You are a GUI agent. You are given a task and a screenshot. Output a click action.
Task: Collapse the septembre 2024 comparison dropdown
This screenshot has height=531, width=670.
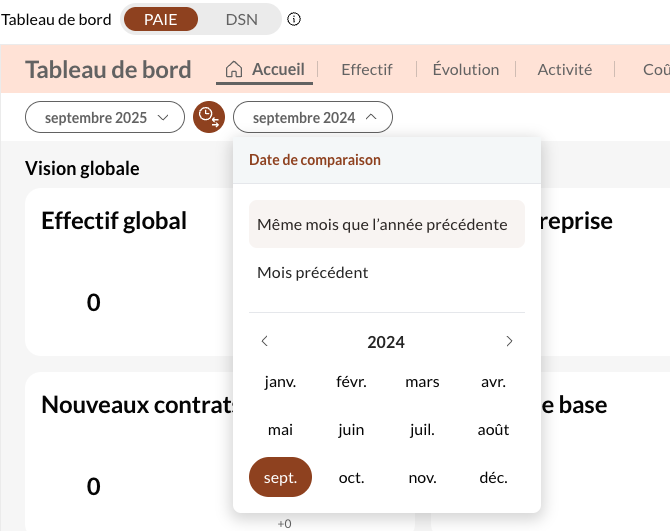[x=313, y=117]
